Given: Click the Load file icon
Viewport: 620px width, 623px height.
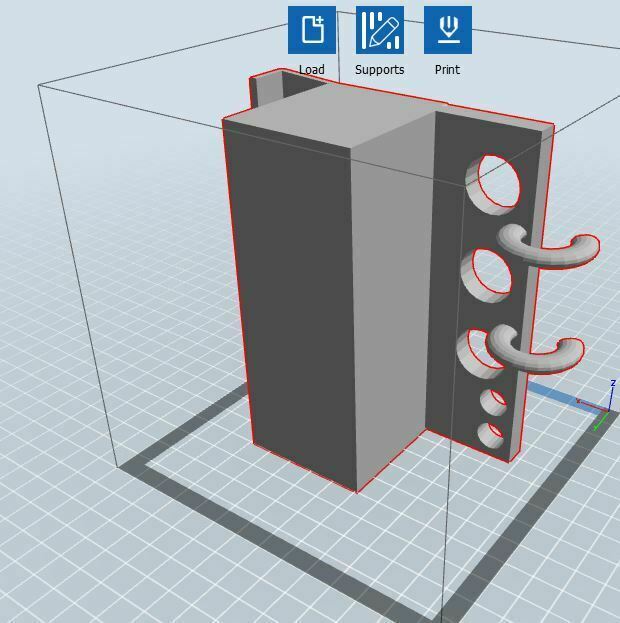Looking at the screenshot, I should pyautogui.click(x=312, y=30).
